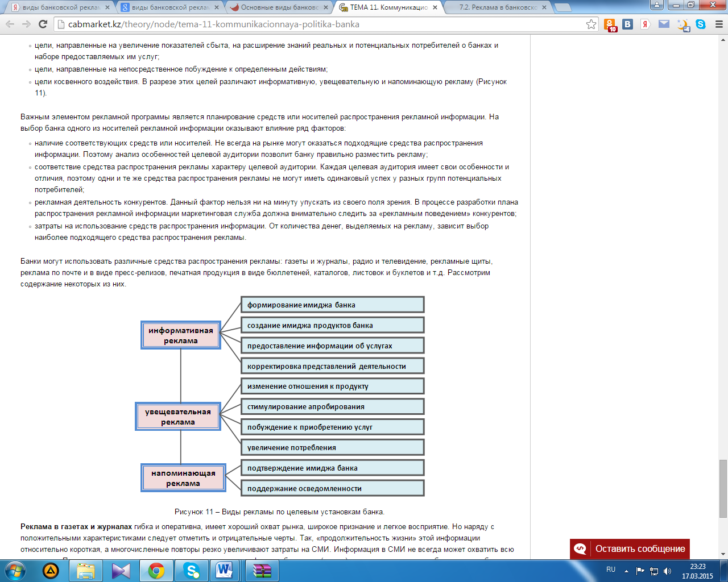Close the 'Основные виды банковс' tab
Viewport: 728px width, 582px height.
(x=326, y=7)
